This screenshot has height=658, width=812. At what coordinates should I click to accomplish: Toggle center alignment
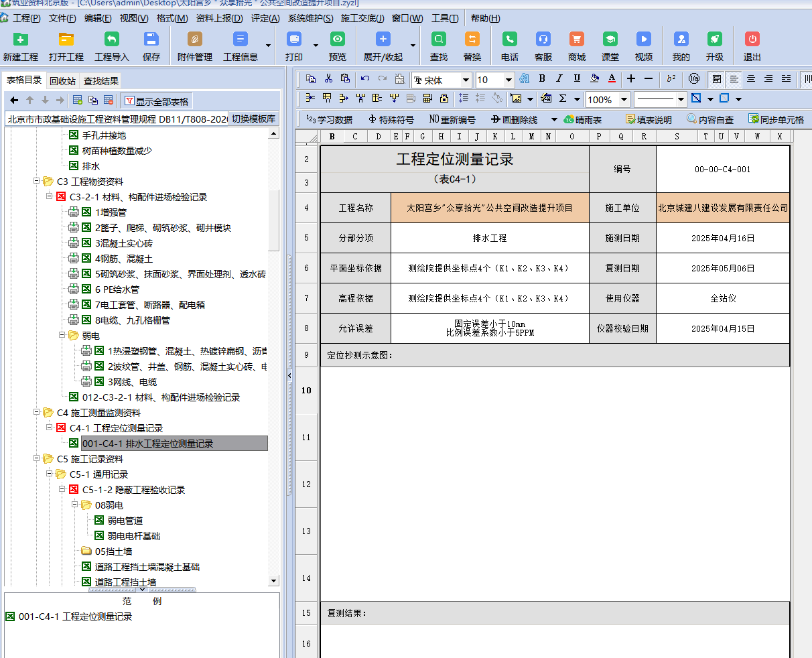tap(751, 79)
